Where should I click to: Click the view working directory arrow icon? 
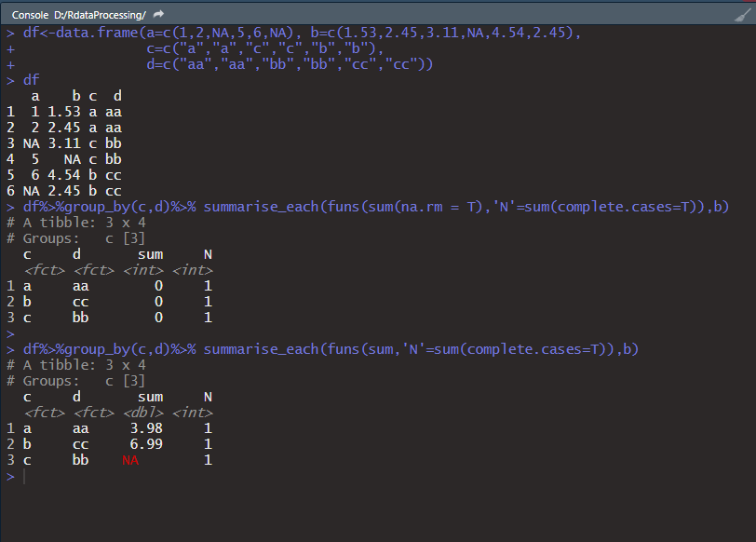[158, 15]
